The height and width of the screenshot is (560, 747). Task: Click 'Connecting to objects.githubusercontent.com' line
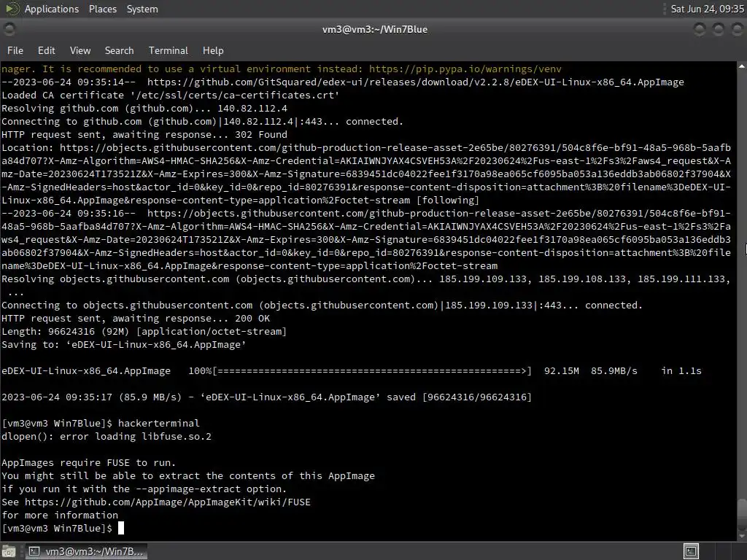click(x=322, y=306)
